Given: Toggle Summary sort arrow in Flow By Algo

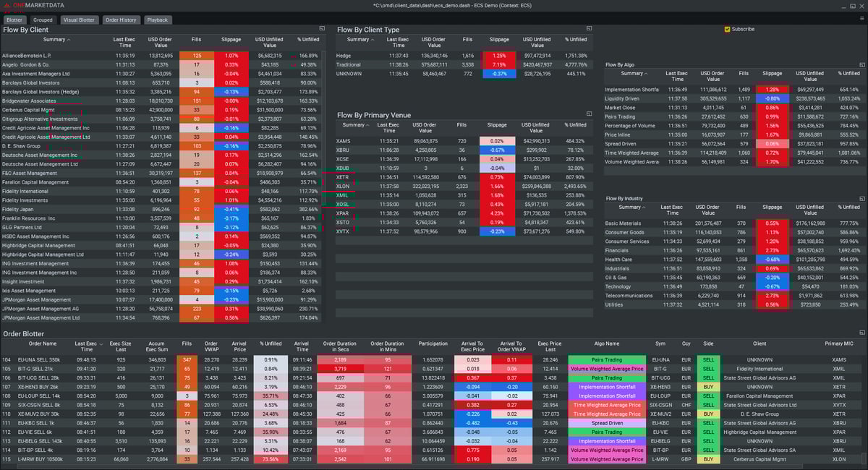Looking at the screenshot, I should 645,74.
